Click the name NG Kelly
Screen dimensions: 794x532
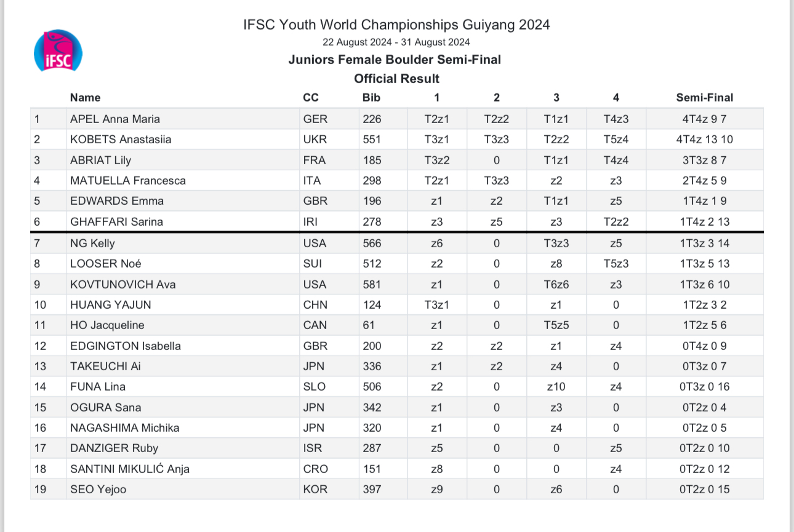[92, 244]
